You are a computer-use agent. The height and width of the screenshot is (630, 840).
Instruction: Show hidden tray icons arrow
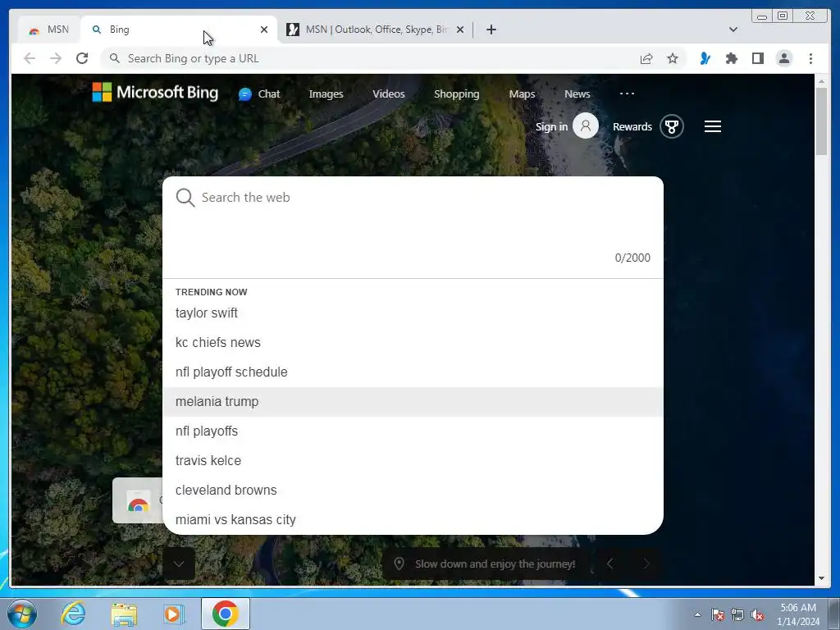[x=697, y=614]
